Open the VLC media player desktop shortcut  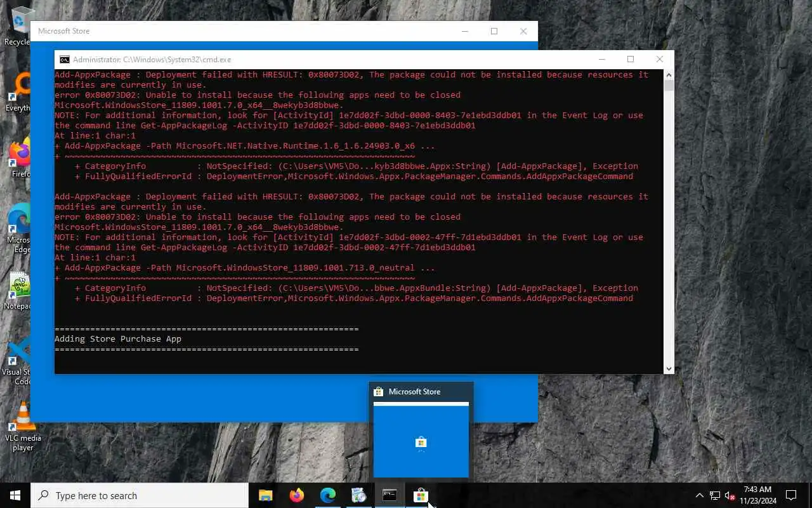pyautogui.click(x=23, y=427)
